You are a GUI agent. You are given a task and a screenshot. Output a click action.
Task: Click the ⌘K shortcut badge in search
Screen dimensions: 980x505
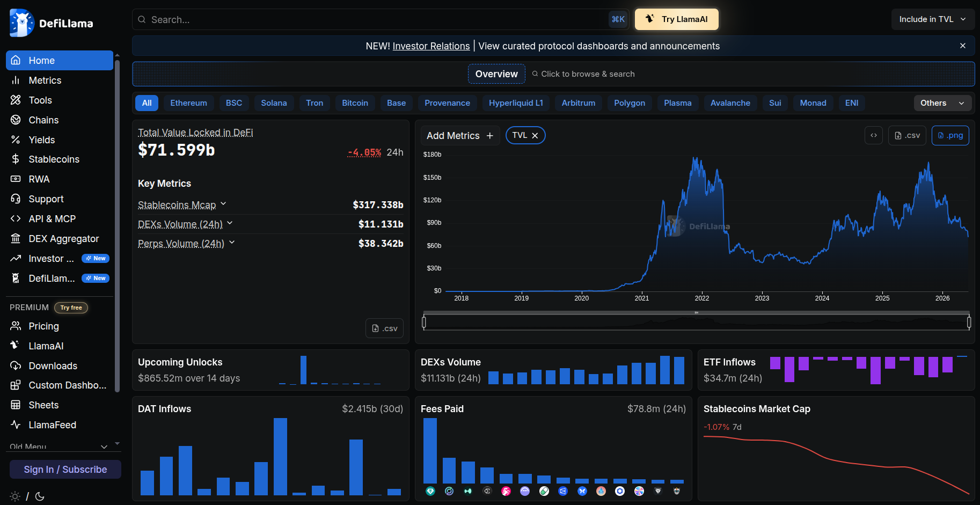pos(618,19)
